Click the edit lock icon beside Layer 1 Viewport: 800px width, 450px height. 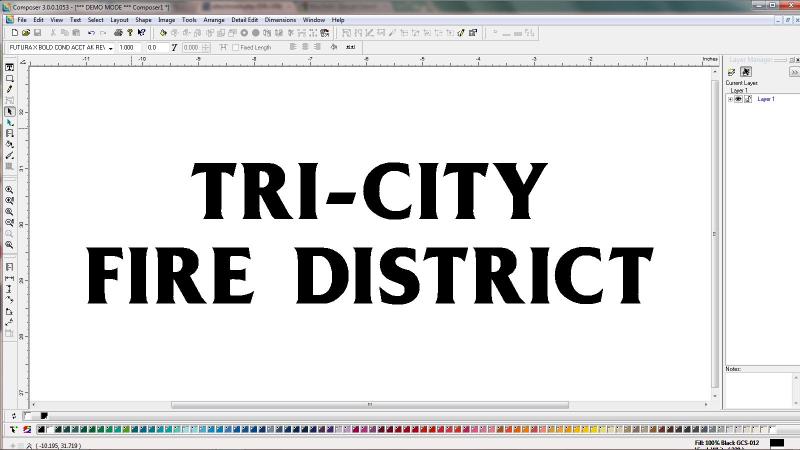point(748,99)
